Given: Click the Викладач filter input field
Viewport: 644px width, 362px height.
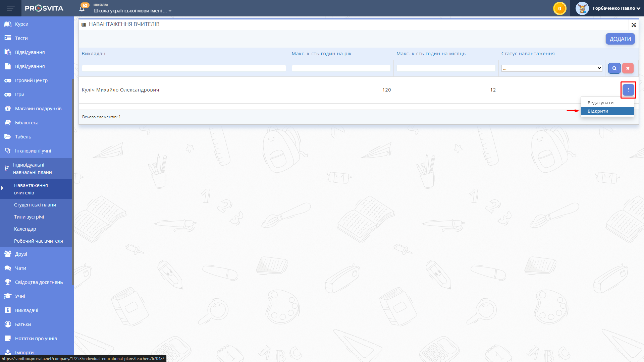Looking at the screenshot, I should [184, 68].
